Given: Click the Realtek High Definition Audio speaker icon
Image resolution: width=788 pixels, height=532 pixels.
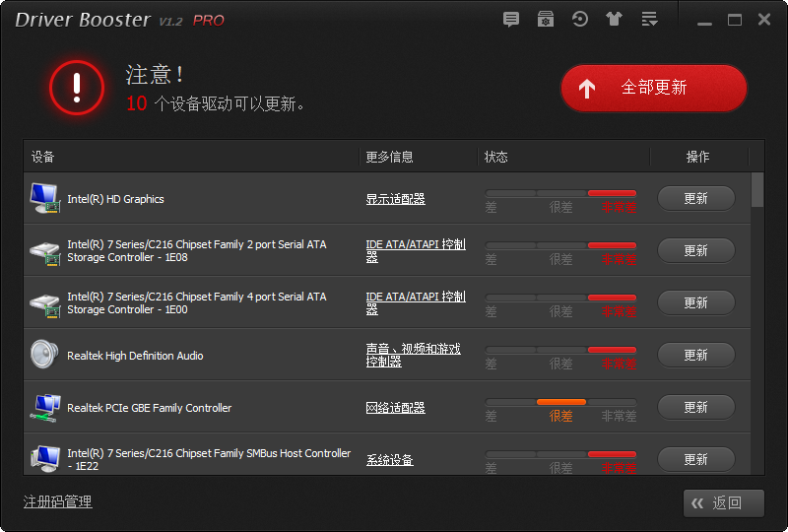Looking at the screenshot, I should point(44,355).
